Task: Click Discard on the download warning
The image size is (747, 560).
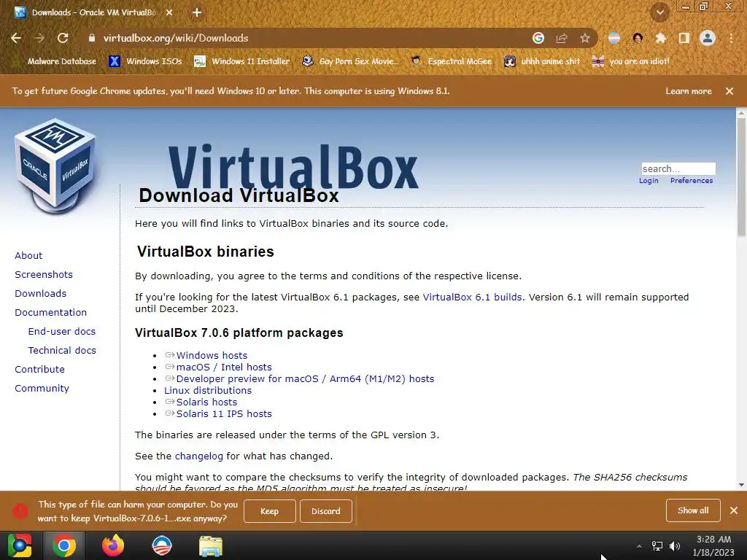Action: pos(326,511)
